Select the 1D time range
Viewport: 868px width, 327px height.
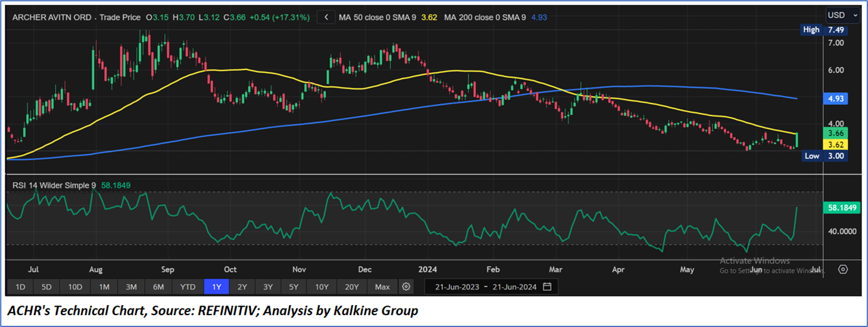tap(20, 287)
